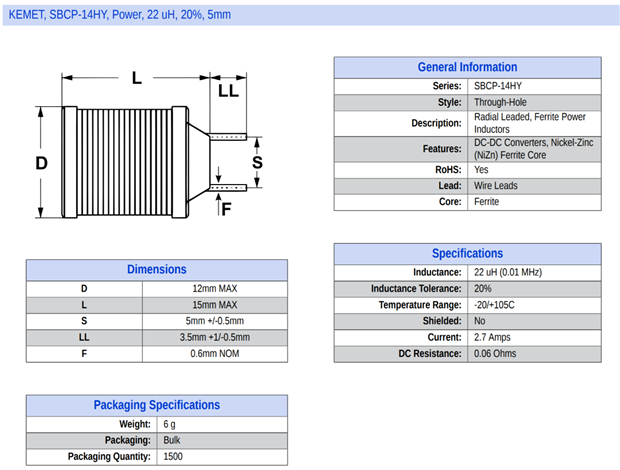The height and width of the screenshot is (470, 620).
Task: Click the Shielded value "No"
Action: tap(479, 321)
